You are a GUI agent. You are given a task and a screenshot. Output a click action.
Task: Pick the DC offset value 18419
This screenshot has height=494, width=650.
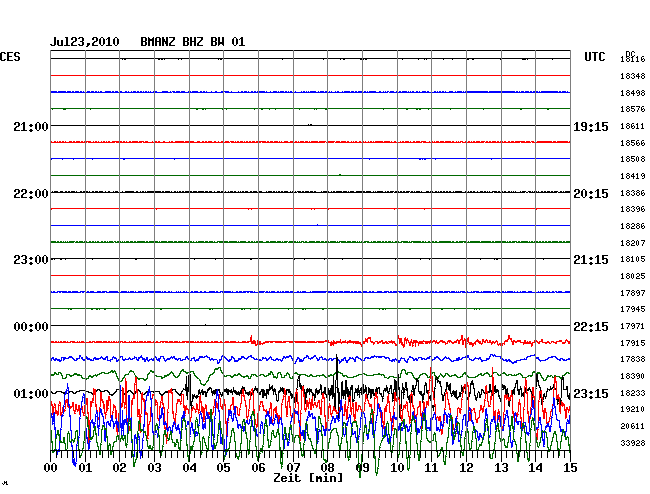click(x=633, y=176)
